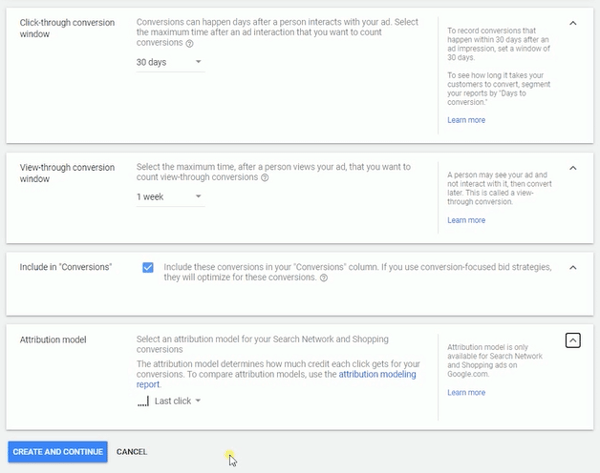
Task: Uncheck the Include in Conversions checkbox
Action: pyautogui.click(x=148, y=267)
